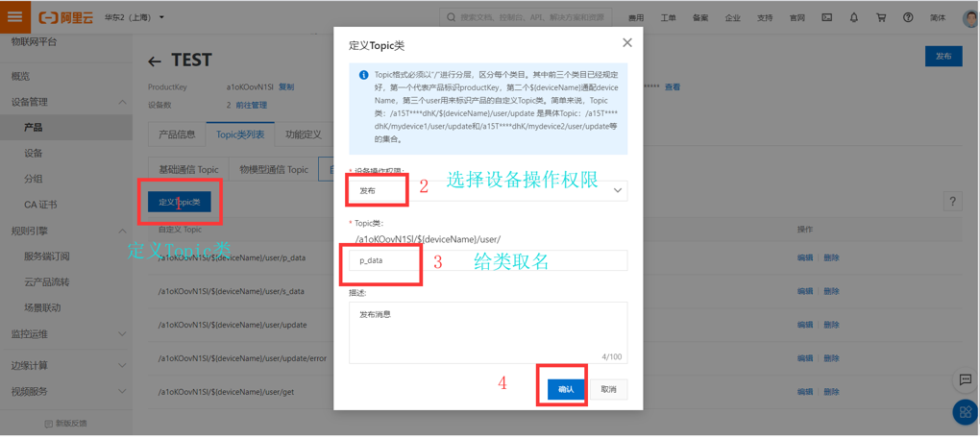980x439 pixels.
Task: Switch to the 功能定义 tab
Action: pyautogui.click(x=303, y=134)
